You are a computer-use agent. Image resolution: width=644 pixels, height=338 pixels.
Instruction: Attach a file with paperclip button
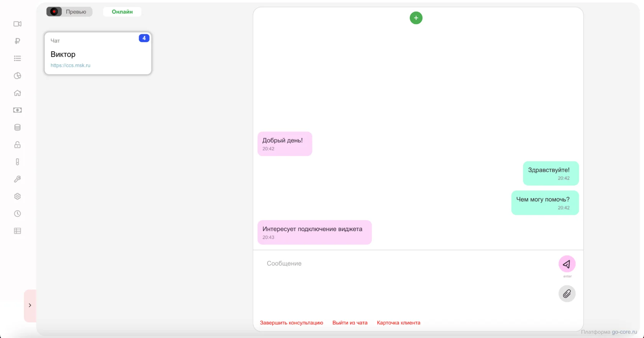click(x=567, y=294)
